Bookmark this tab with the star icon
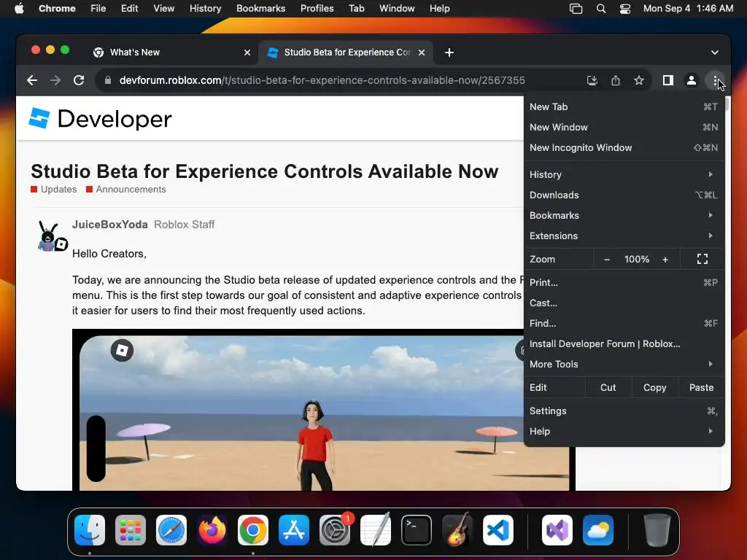Viewport: 747px width, 560px height. click(x=639, y=80)
